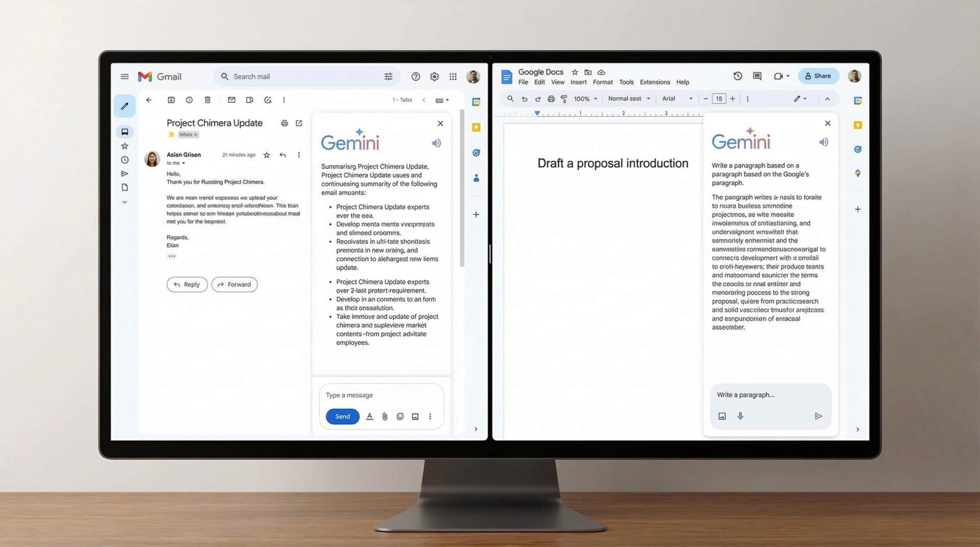Open version history clock icon in Docs

coord(738,76)
